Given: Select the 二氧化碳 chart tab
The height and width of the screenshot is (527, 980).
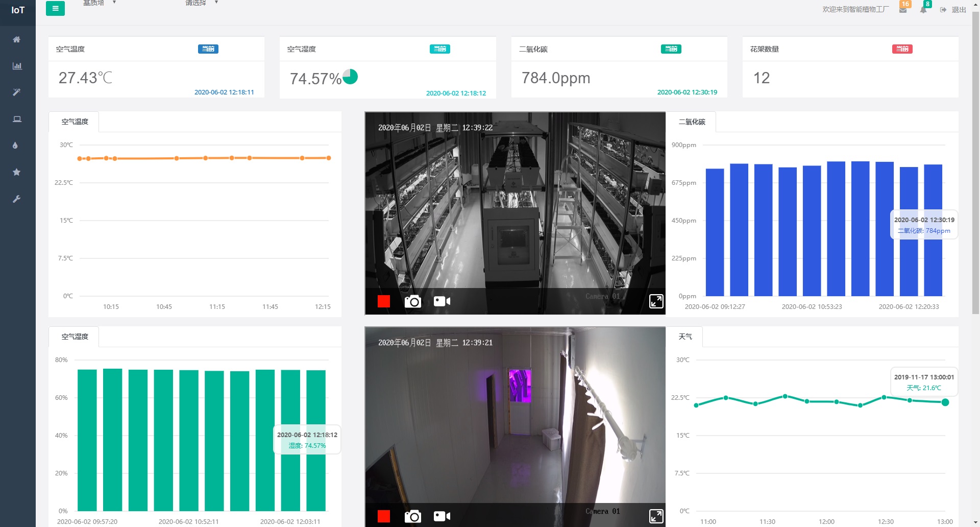Looking at the screenshot, I should (692, 122).
